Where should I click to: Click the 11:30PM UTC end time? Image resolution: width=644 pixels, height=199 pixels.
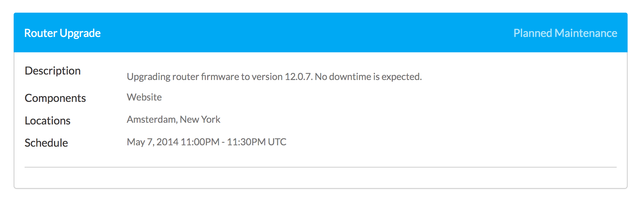pos(257,142)
